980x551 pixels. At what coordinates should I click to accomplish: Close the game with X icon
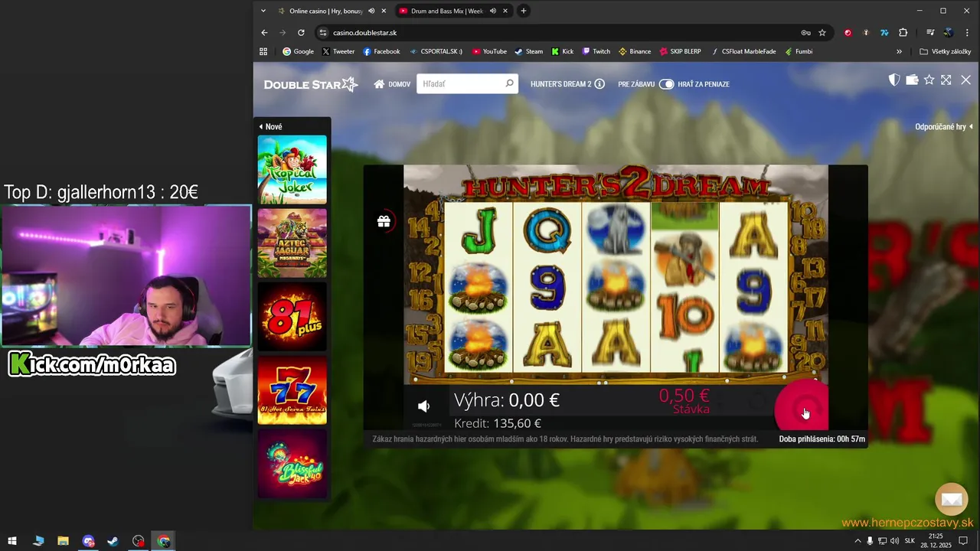pyautogui.click(x=965, y=80)
